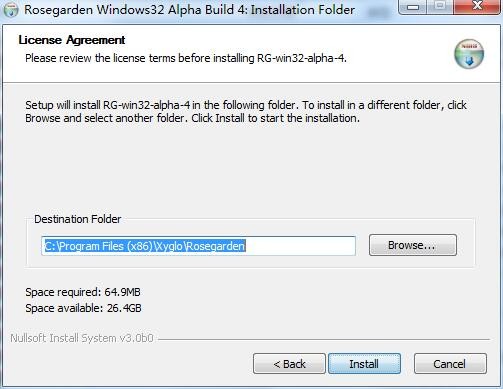503x389 pixels.
Task: Abort setup using the Cancel button
Action: (x=450, y=364)
